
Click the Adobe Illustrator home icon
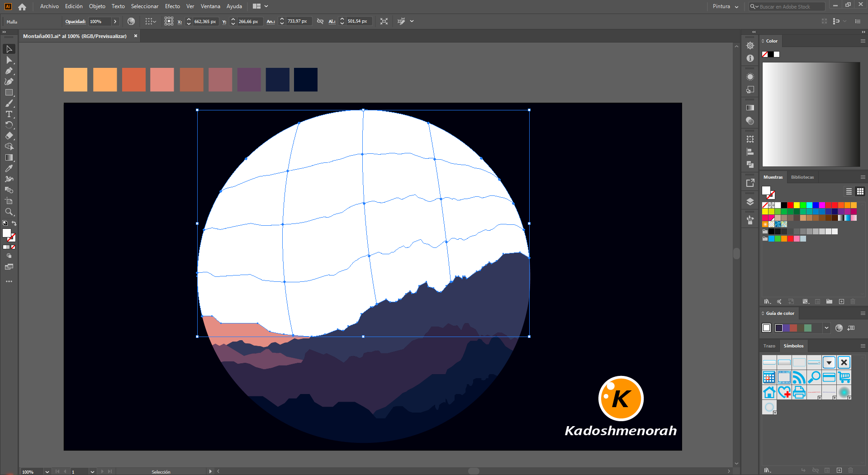point(22,7)
